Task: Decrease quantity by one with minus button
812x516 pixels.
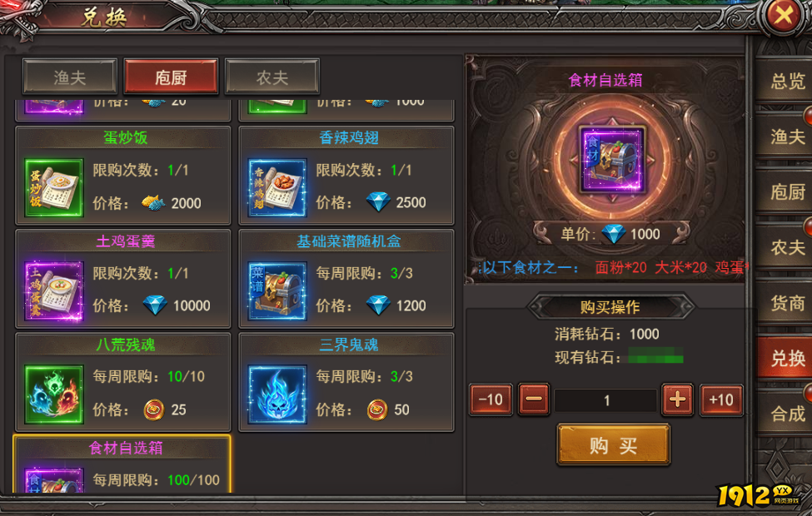Action: tap(534, 399)
